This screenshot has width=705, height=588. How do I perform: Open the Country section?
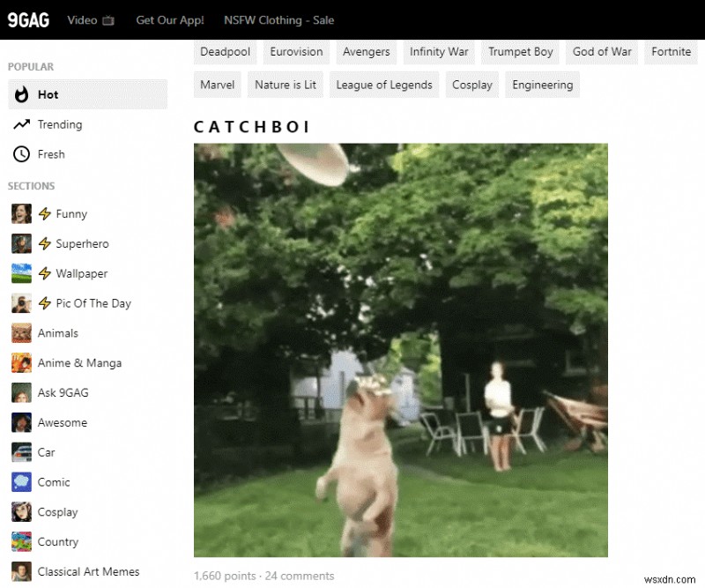(58, 541)
